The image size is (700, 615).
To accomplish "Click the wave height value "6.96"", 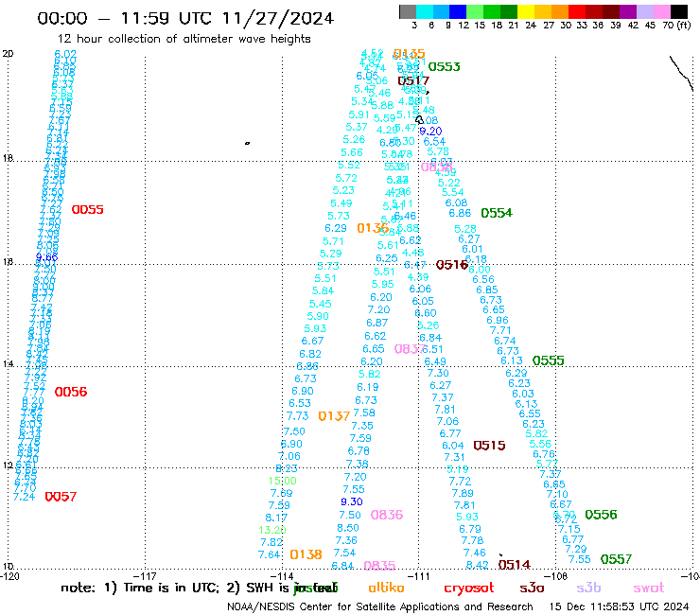I will 498,320.
